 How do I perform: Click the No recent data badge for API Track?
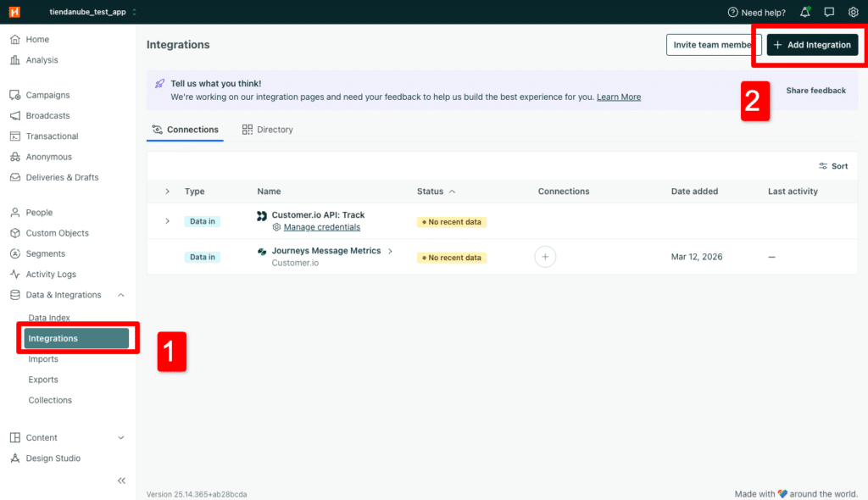[451, 221]
